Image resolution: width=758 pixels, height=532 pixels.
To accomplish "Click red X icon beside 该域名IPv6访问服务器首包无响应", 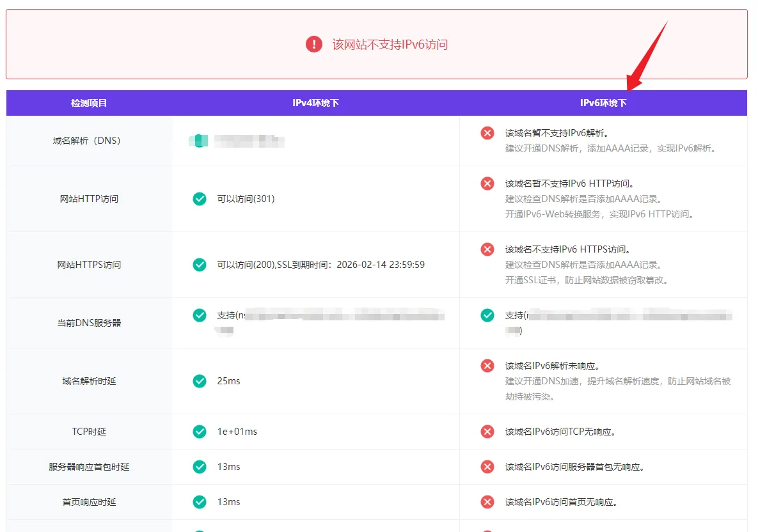I will (x=487, y=467).
